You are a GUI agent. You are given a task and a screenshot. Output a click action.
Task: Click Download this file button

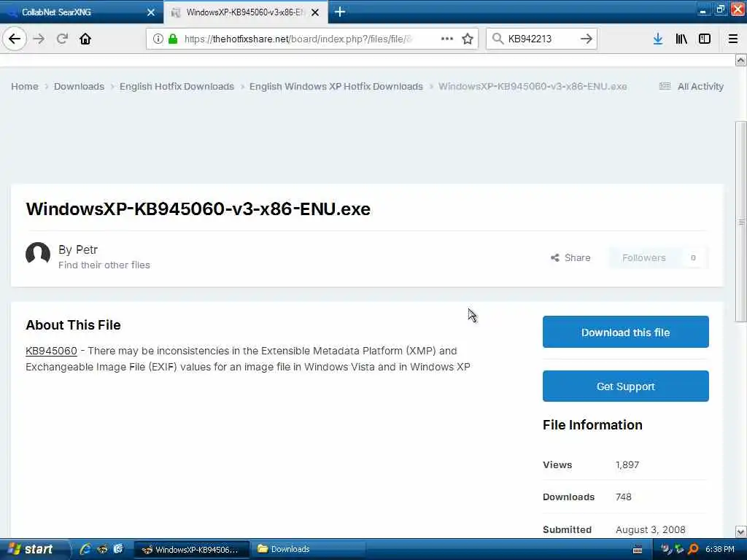pyautogui.click(x=625, y=332)
